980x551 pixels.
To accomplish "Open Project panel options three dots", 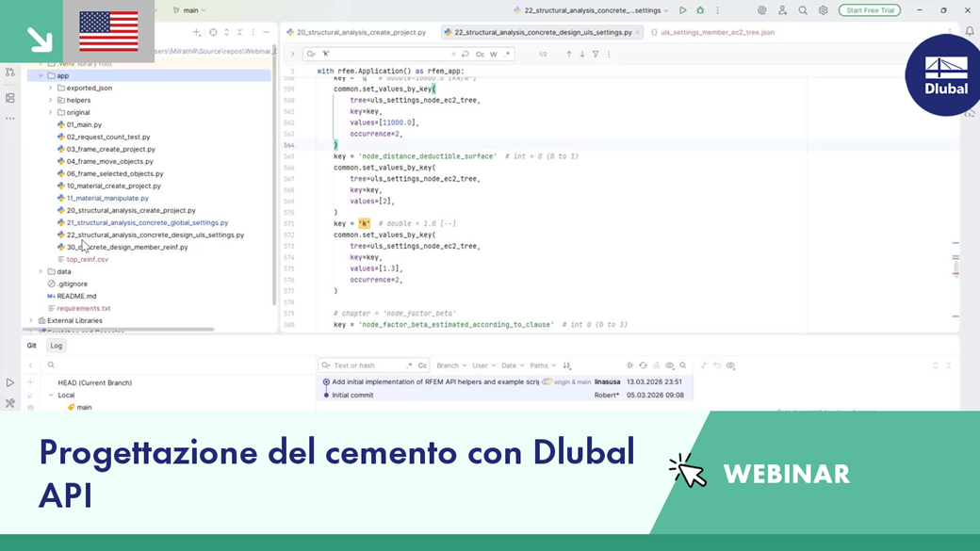I will pos(253,32).
